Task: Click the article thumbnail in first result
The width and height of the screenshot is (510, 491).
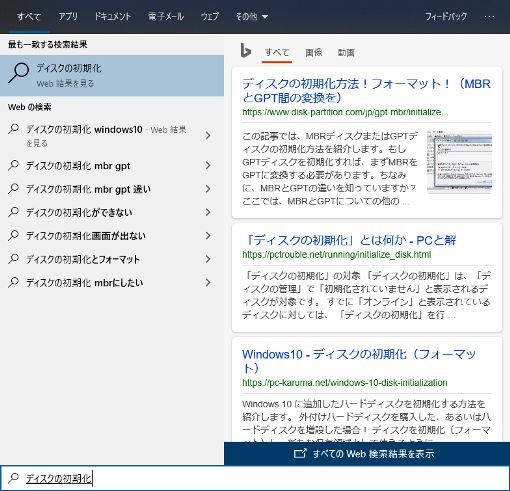Action: tap(459, 162)
